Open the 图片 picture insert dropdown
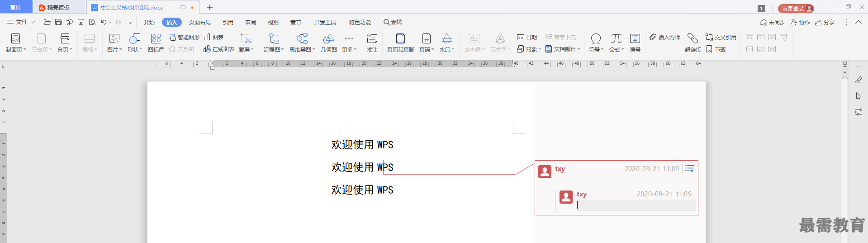Image resolution: width=868 pixels, height=243 pixels. point(114,43)
